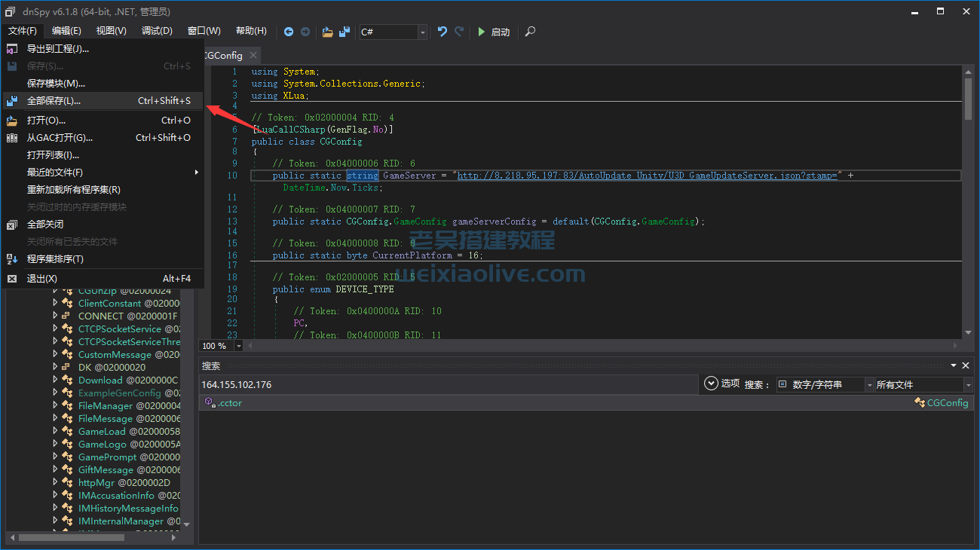The image size is (980, 550).
Task: Close the CGConfig editor tab
Action: [253, 55]
